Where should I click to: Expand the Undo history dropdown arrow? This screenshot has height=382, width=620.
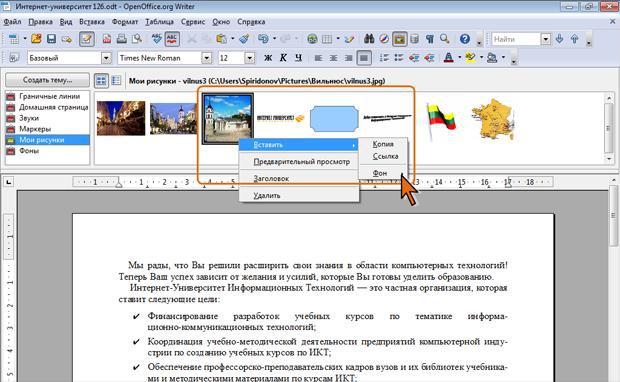point(274,39)
